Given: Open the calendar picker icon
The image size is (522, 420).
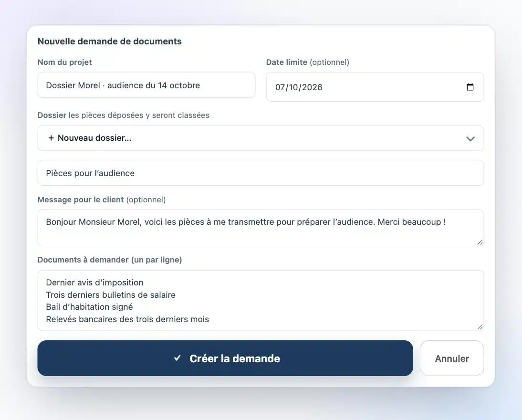Looking at the screenshot, I should point(470,87).
